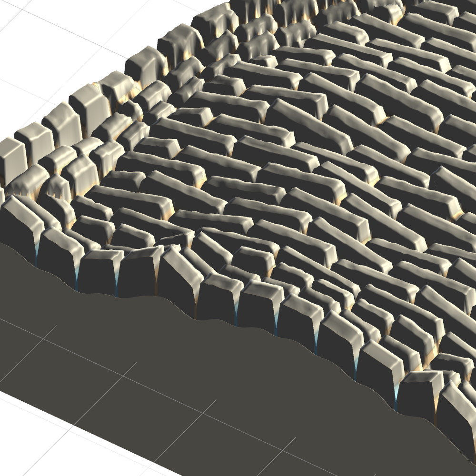Click the ridged 3D surface plot
The image size is (476, 476).
[x=238, y=238]
